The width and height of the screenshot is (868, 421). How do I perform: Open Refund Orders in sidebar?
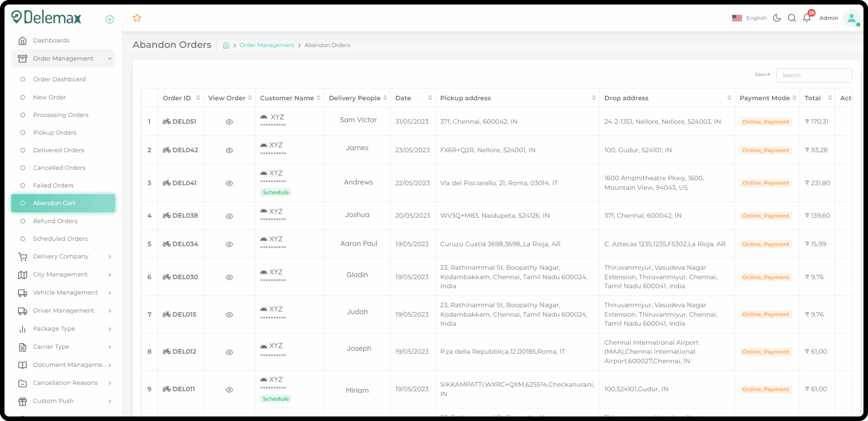[55, 221]
